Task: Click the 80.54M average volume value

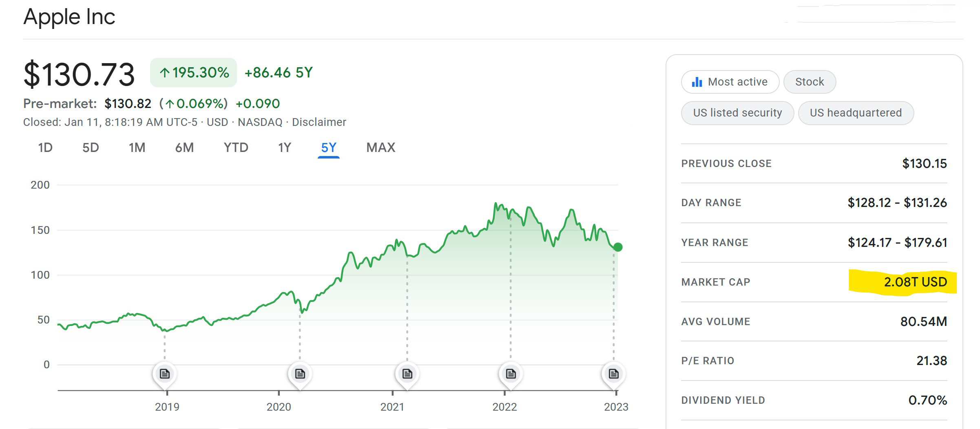Action: click(x=924, y=322)
